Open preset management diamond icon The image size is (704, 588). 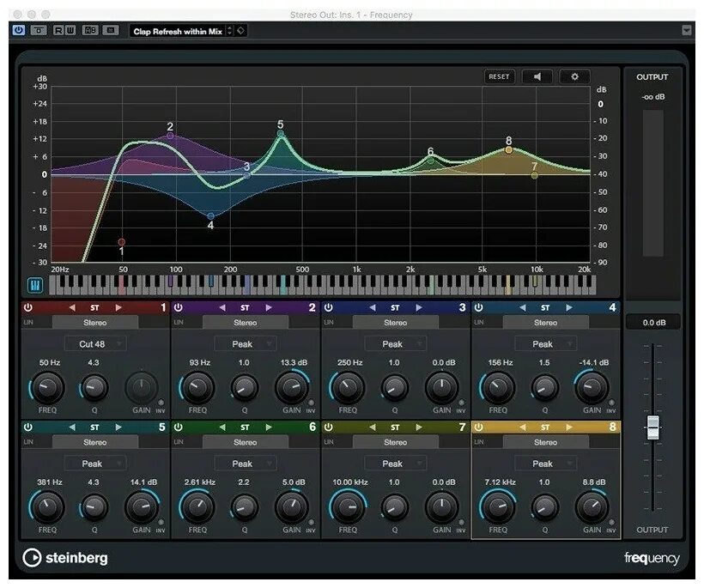pos(240,31)
